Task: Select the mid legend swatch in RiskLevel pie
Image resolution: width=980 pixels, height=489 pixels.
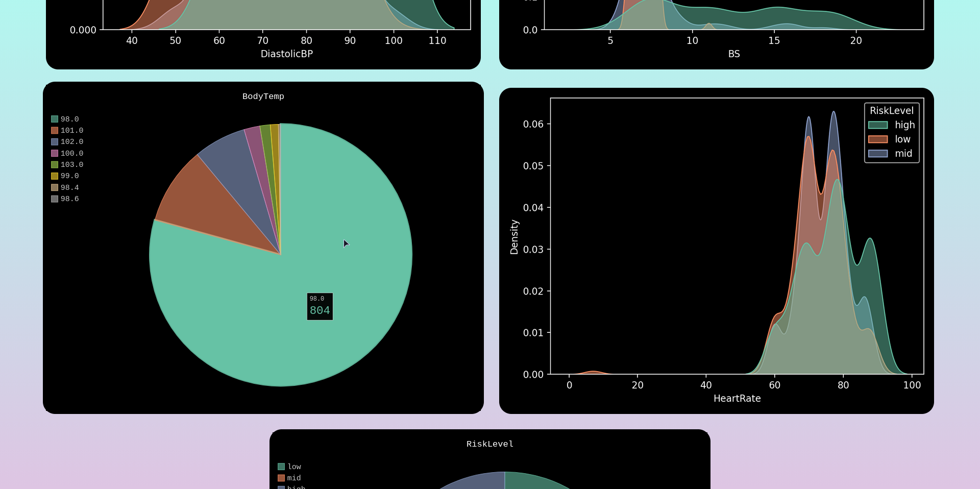Action: point(281,478)
